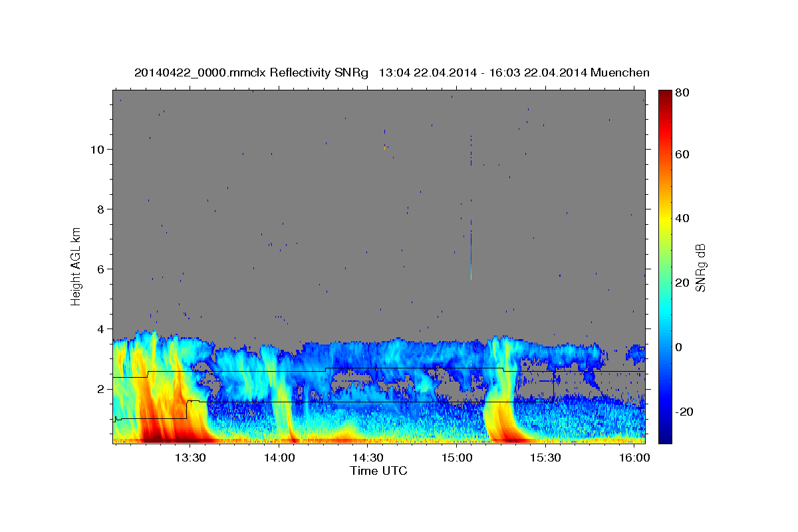798x532 pixels.
Task: Click the colorbar value 40
Action: click(x=682, y=218)
